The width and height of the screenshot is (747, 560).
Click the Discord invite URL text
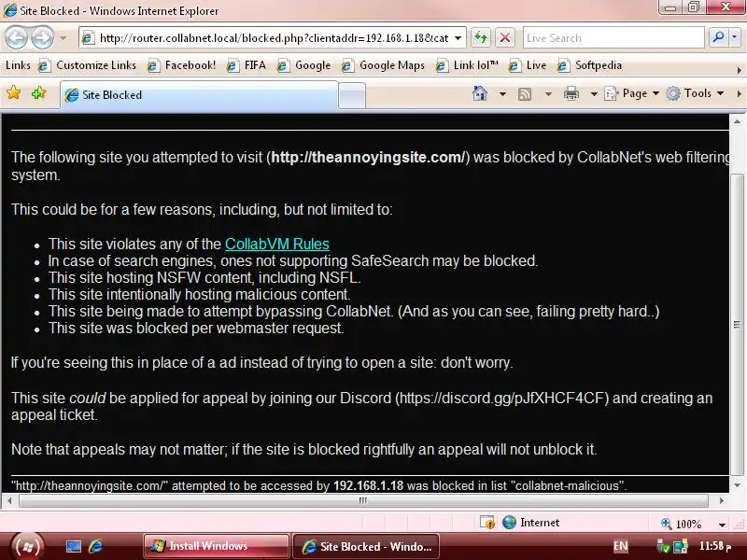(x=501, y=398)
